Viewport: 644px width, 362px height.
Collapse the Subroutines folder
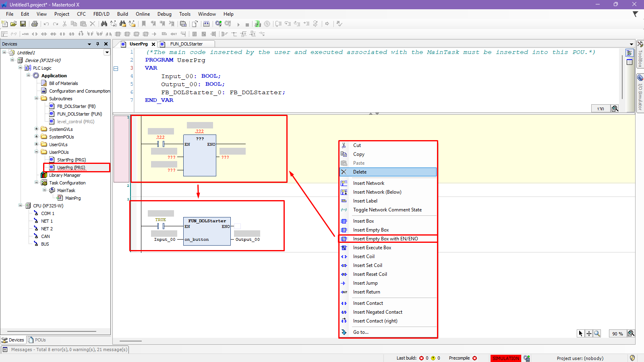point(37,99)
